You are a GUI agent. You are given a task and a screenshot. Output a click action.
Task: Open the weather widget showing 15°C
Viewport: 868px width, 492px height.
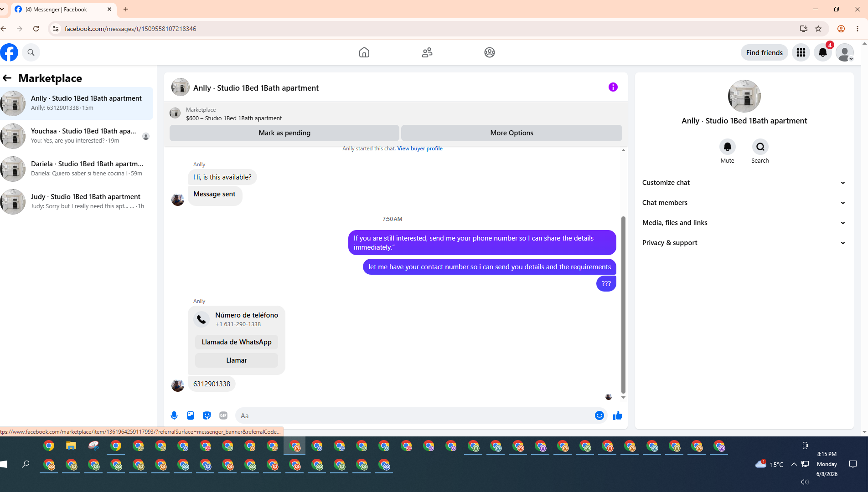[770, 464]
